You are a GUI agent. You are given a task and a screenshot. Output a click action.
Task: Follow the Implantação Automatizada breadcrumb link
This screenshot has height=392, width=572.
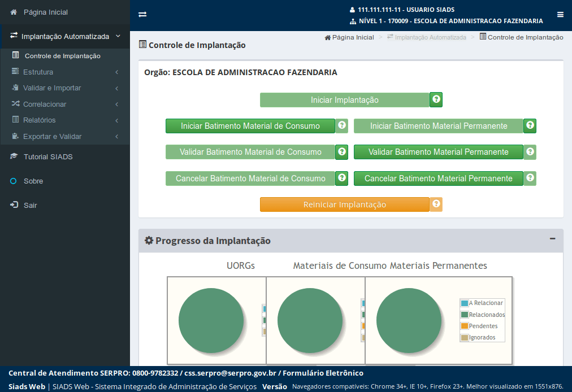point(426,37)
